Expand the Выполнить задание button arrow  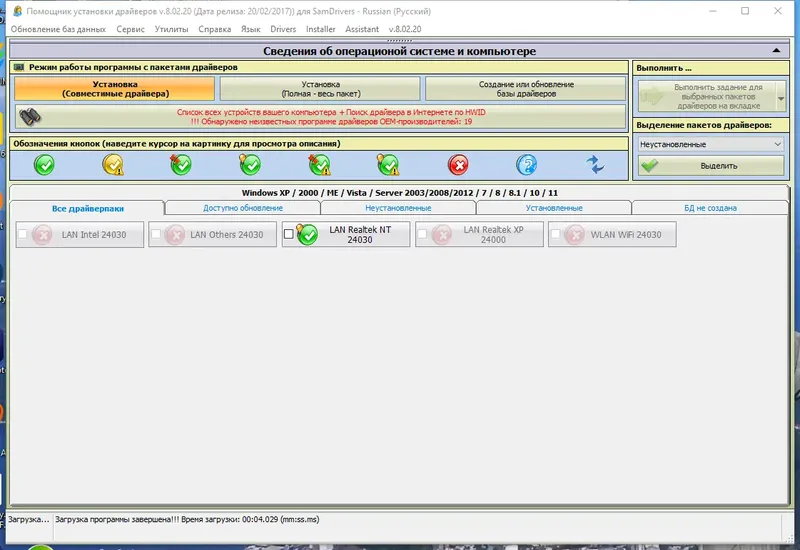pos(781,97)
